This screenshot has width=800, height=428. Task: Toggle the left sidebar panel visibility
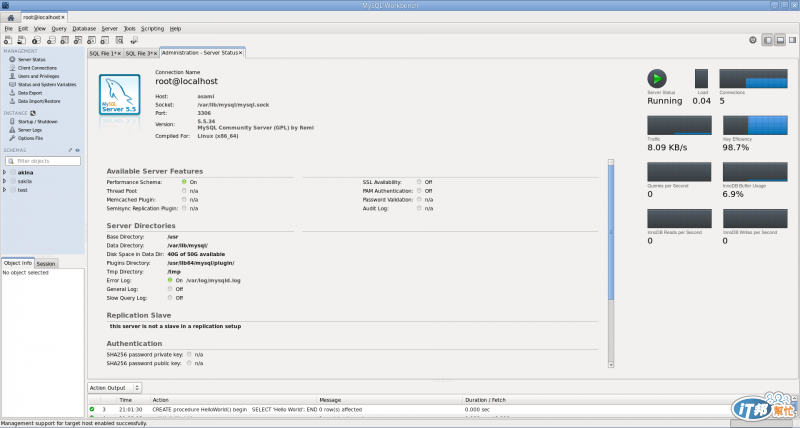pos(767,40)
